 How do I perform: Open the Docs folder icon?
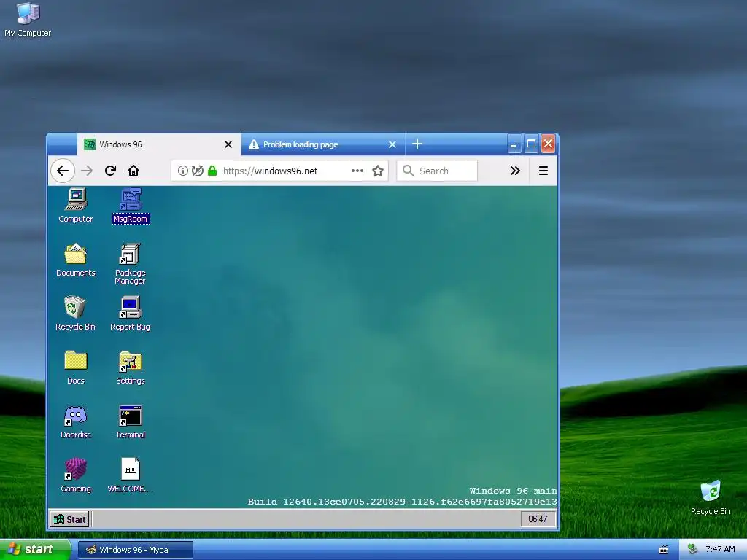[76, 367]
